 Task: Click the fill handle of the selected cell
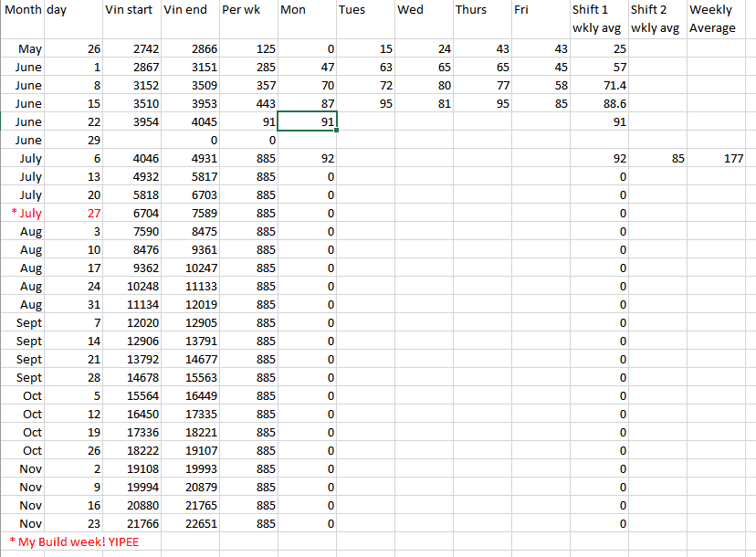[337, 131]
